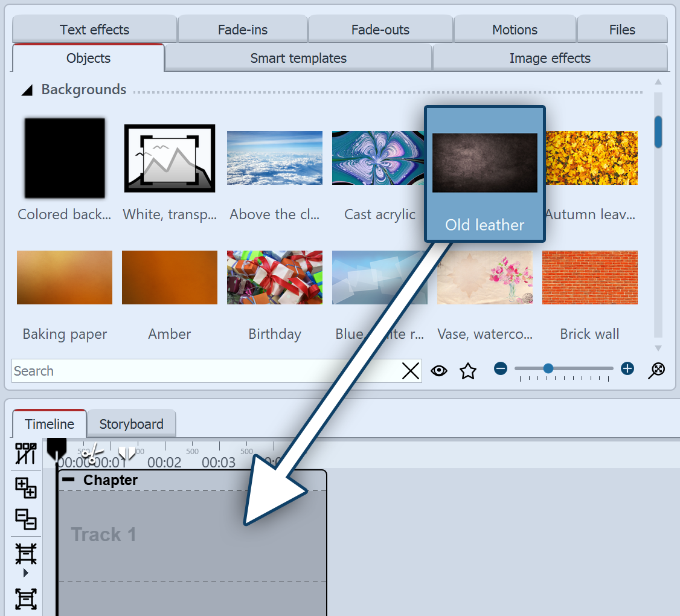Click the minus button to shrink thumbnails
The width and height of the screenshot is (680, 616).
click(501, 368)
